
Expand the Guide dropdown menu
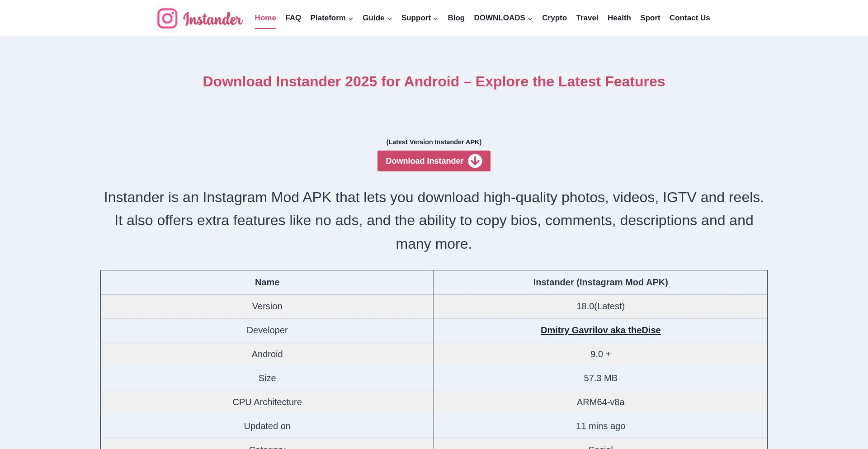tap(377, 18)
